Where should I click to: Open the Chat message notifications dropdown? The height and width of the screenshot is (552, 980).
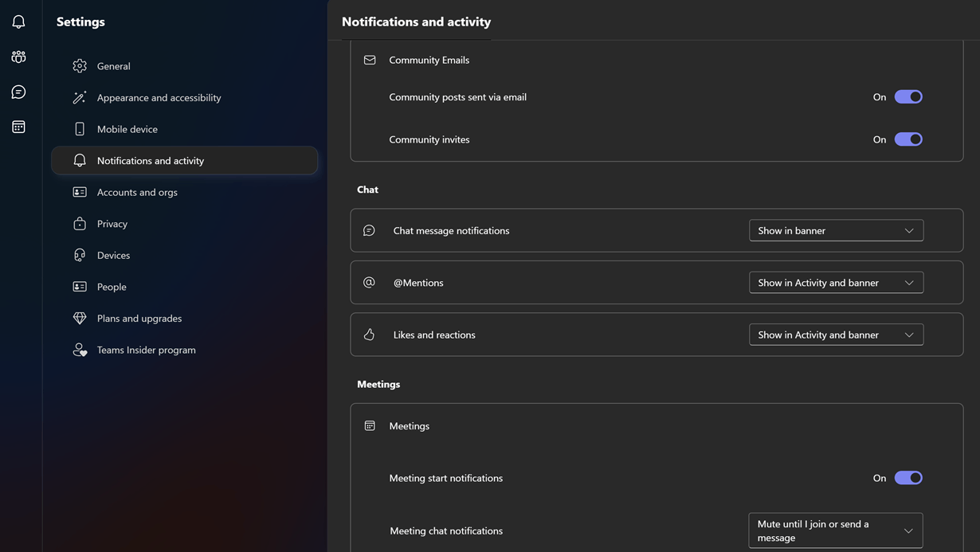click(x=836, y=230)
